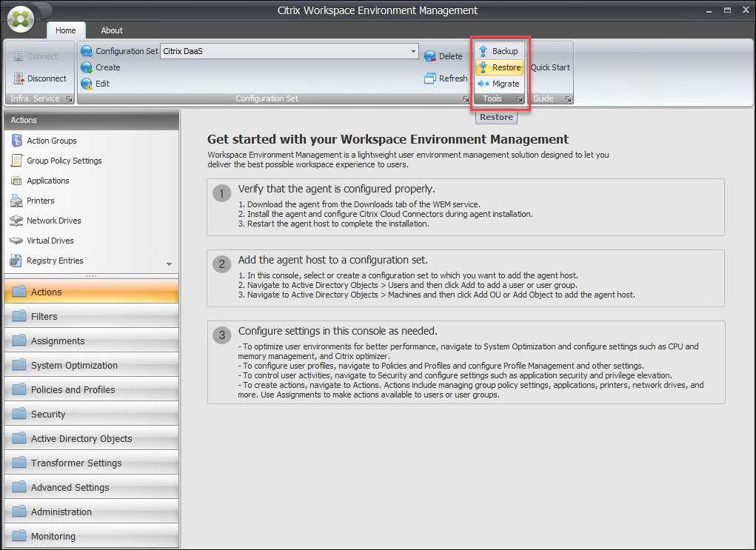Select the Registry Entries text entry

(x=55, y=261)
